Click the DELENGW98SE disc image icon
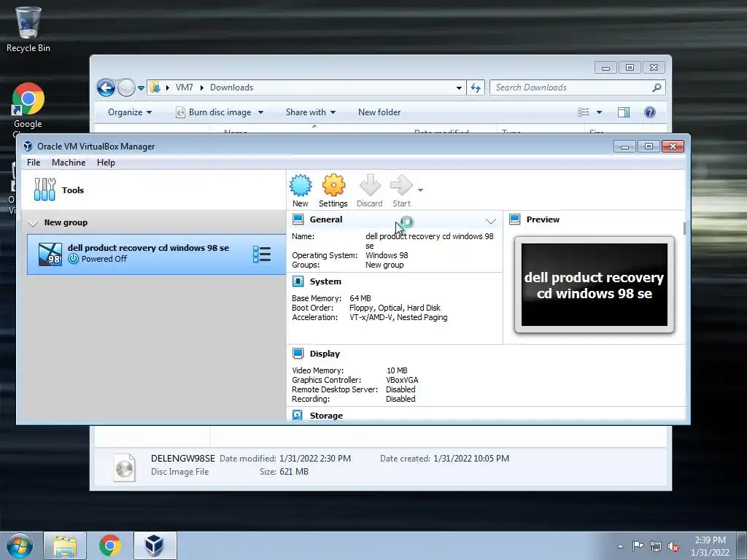Screen dimensions: 747x560 124,467
